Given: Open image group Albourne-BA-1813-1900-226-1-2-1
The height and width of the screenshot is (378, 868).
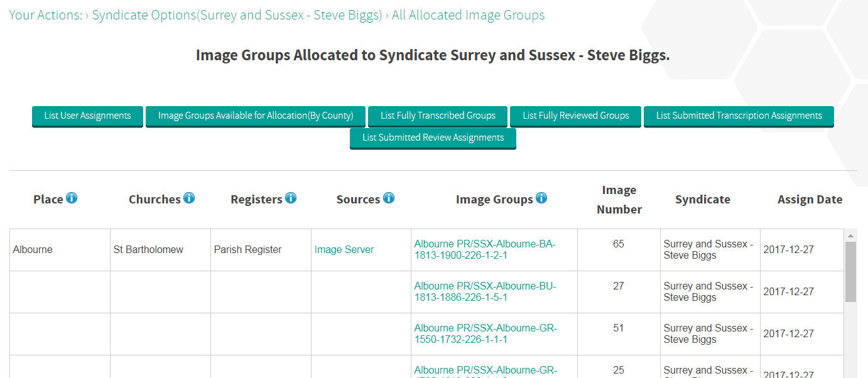Looking at the screenshot, I should coord(485,250).
